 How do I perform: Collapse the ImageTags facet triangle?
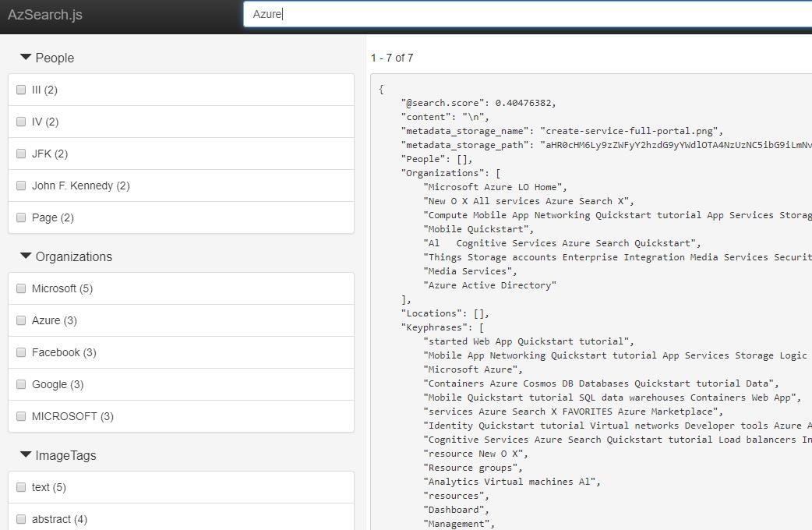(x=26, y=455)
